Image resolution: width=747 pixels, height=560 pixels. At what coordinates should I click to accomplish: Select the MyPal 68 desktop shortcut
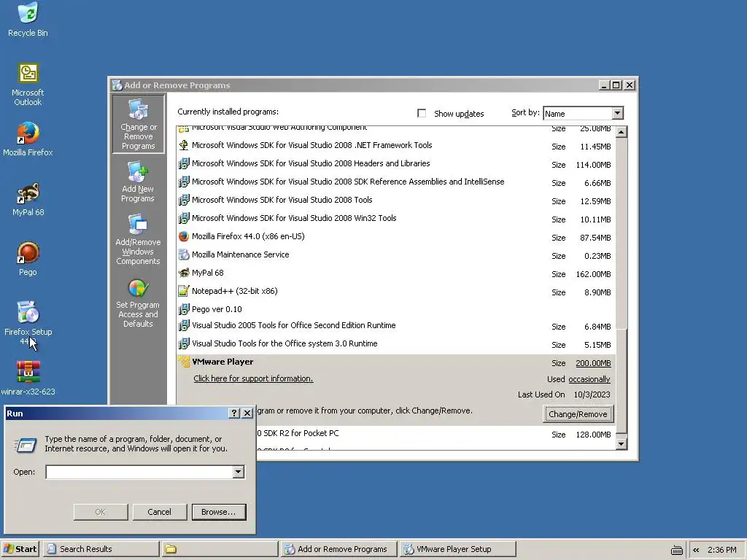[28, 199]
